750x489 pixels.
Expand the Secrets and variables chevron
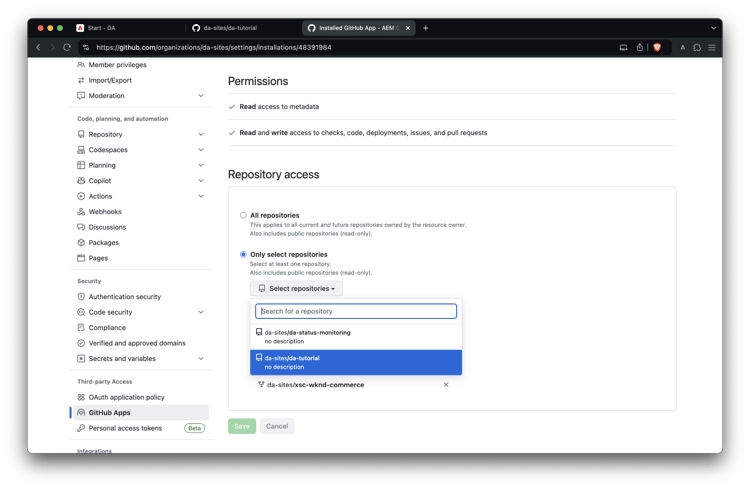click(201, 358)
